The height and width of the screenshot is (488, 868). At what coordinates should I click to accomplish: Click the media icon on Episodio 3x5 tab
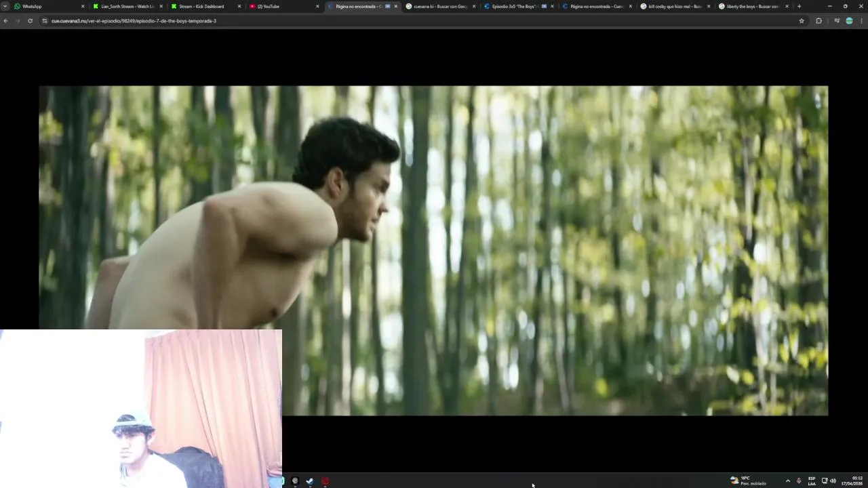pyautogui.click(x=544, y=6)
